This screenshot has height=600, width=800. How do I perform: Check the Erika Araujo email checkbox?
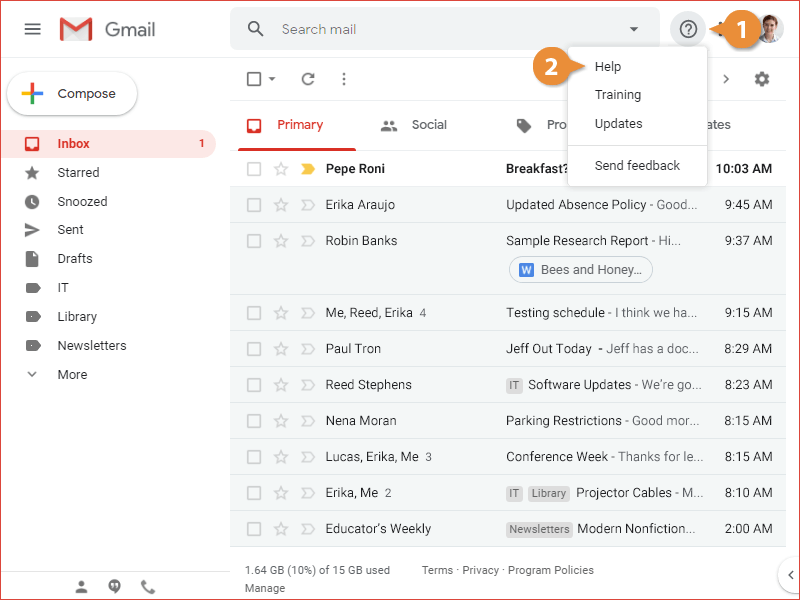click(x=254, y=205)
